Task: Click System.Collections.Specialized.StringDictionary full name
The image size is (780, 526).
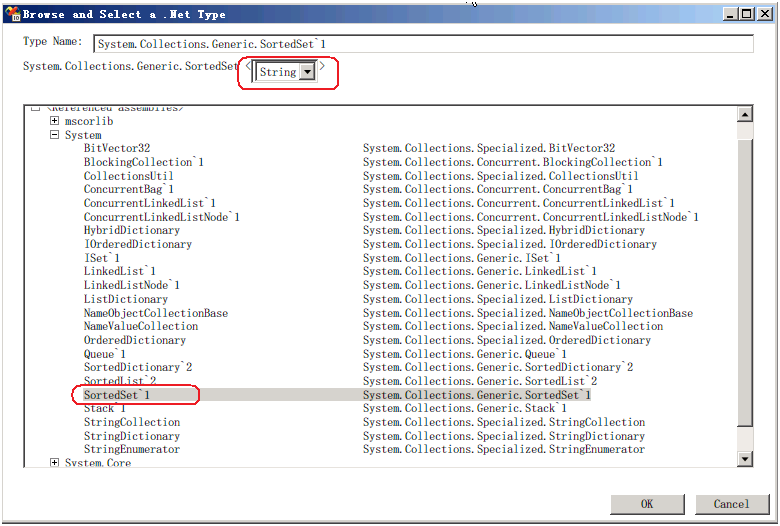Action: (504, 436)
